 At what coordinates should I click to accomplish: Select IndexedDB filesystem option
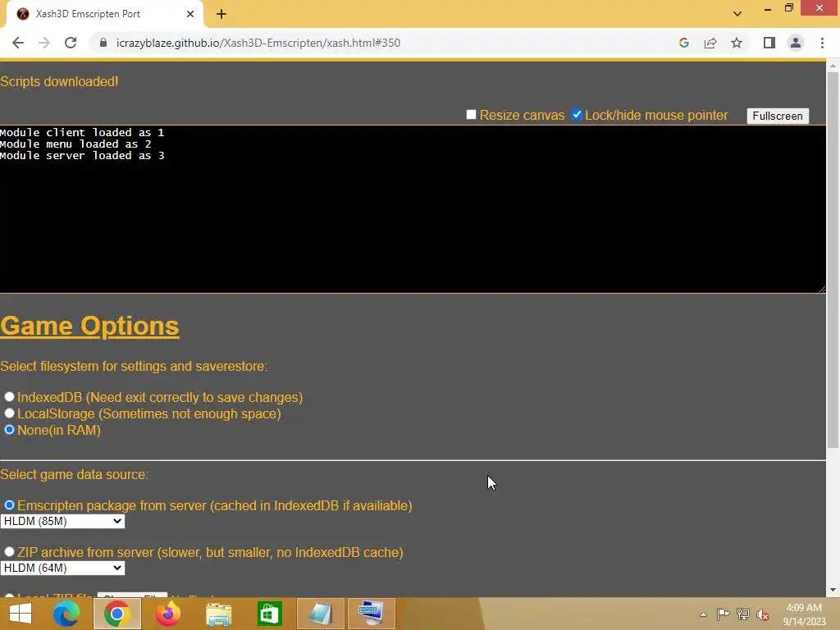(x=9, y=397)
